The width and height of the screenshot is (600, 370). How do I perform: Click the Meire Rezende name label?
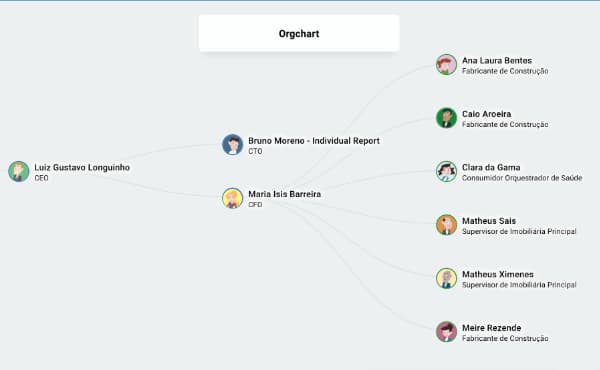pyautogui.click(x=492, y=328)
